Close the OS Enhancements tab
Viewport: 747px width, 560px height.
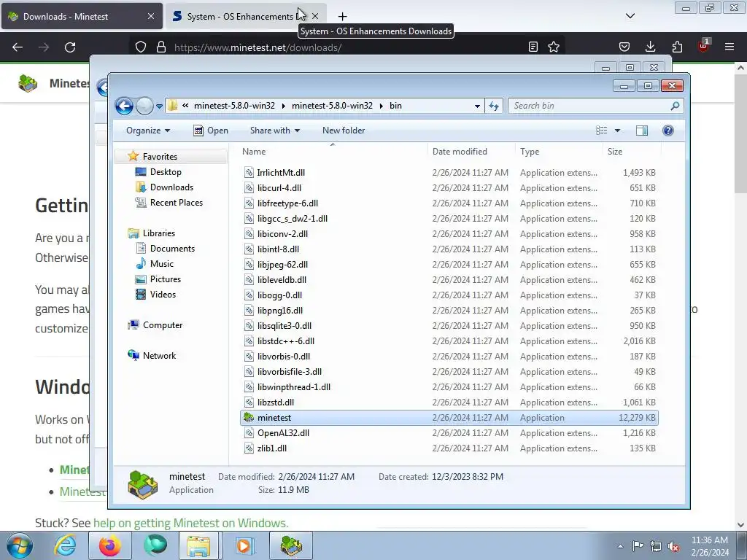click(315, 16)
